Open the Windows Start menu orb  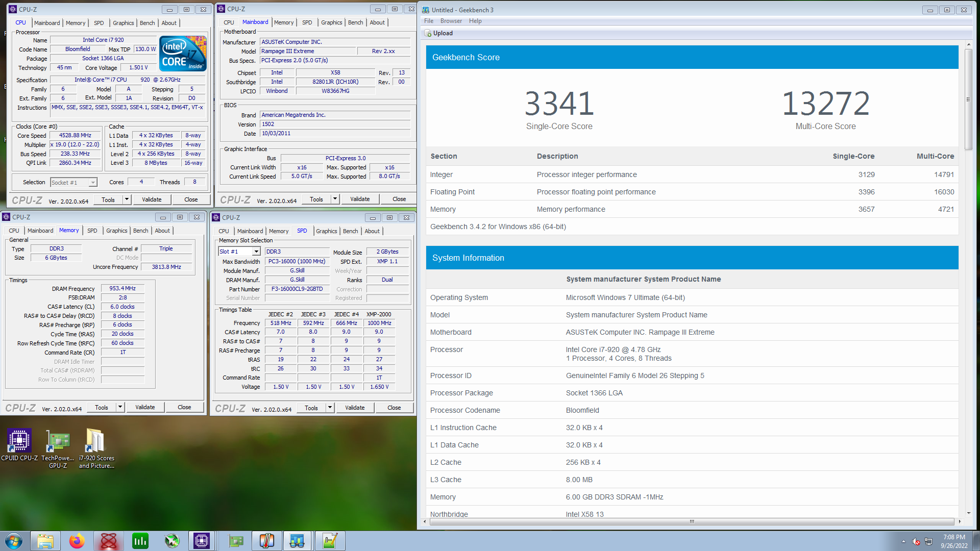tap(14, 541)
